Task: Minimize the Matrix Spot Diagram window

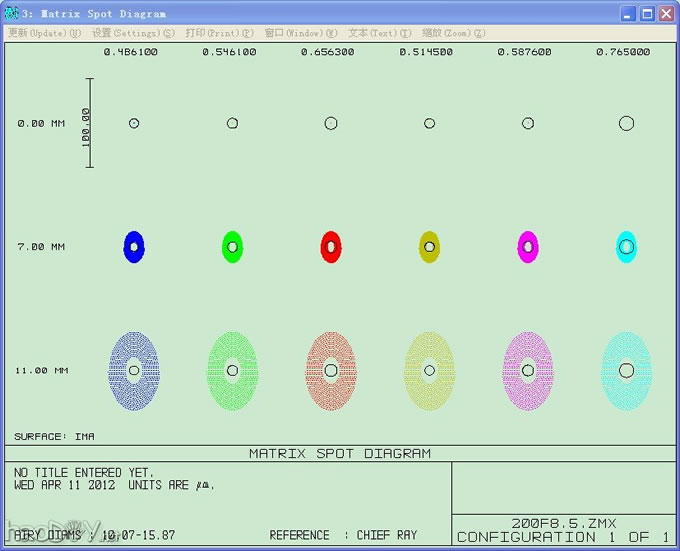Action: (x=627, y=14)
